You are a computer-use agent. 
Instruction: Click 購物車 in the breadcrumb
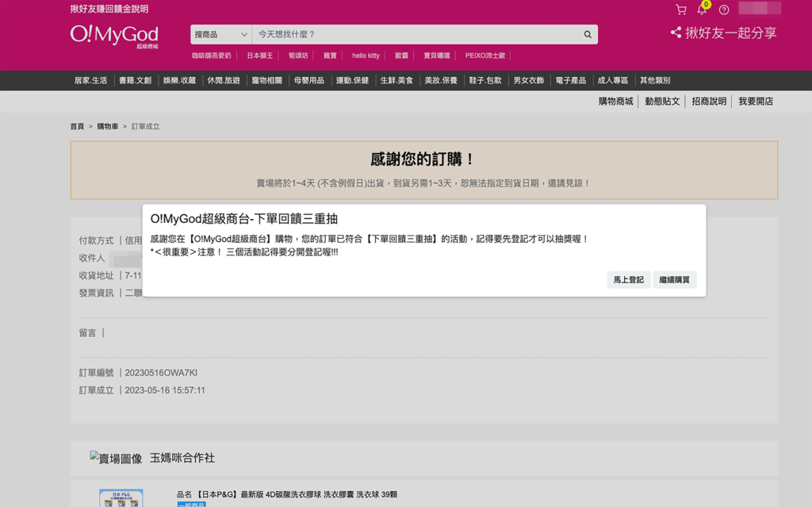pos(108,126)
